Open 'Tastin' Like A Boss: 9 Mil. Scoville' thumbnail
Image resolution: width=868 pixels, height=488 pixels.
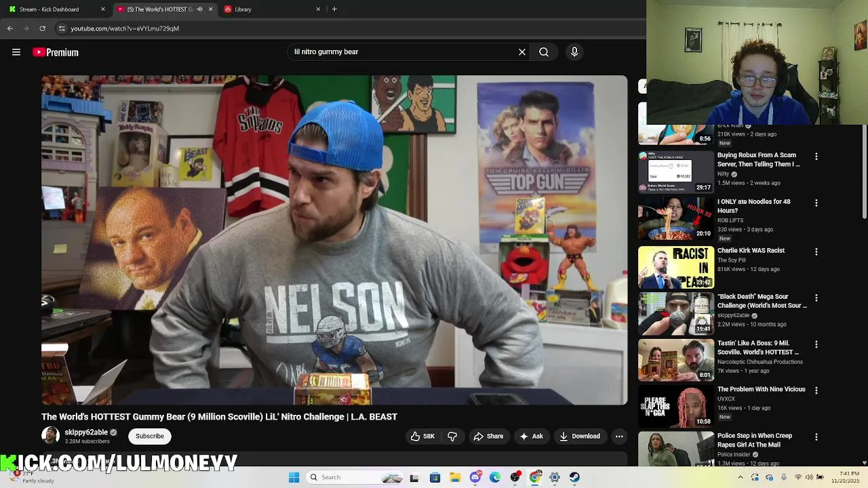point(675,359)
